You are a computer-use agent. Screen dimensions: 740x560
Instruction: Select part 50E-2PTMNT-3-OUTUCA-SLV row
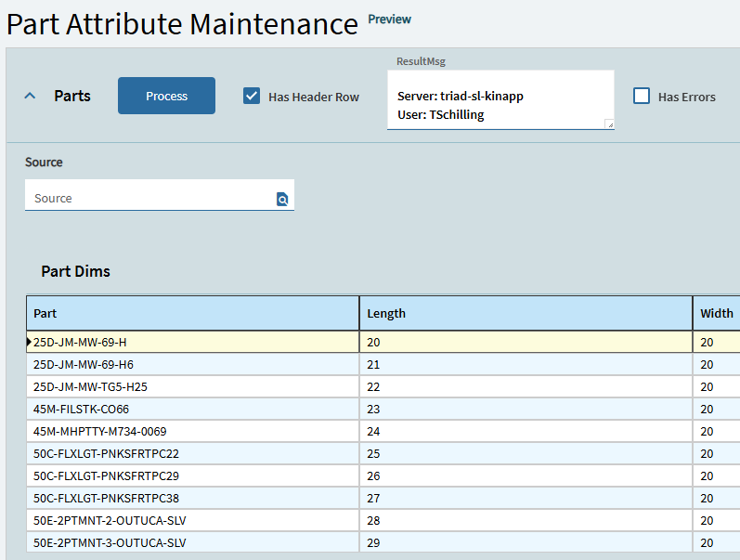(x=110, y=542)
